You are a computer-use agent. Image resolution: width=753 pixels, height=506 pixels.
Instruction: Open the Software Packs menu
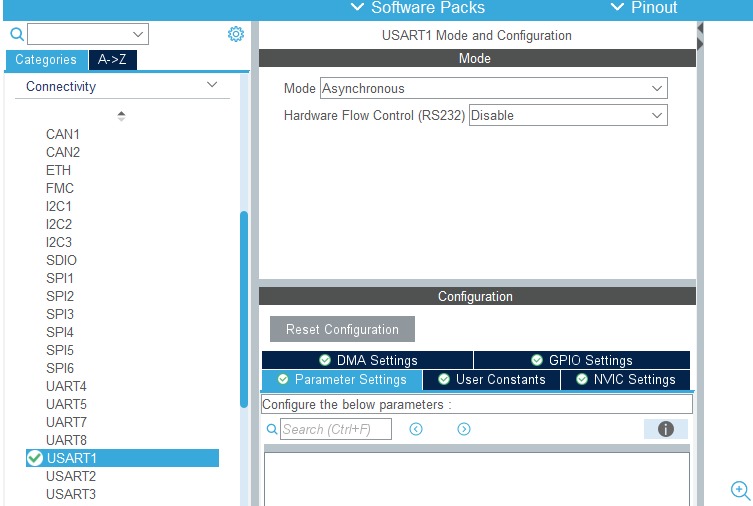(x=418, y=8)
